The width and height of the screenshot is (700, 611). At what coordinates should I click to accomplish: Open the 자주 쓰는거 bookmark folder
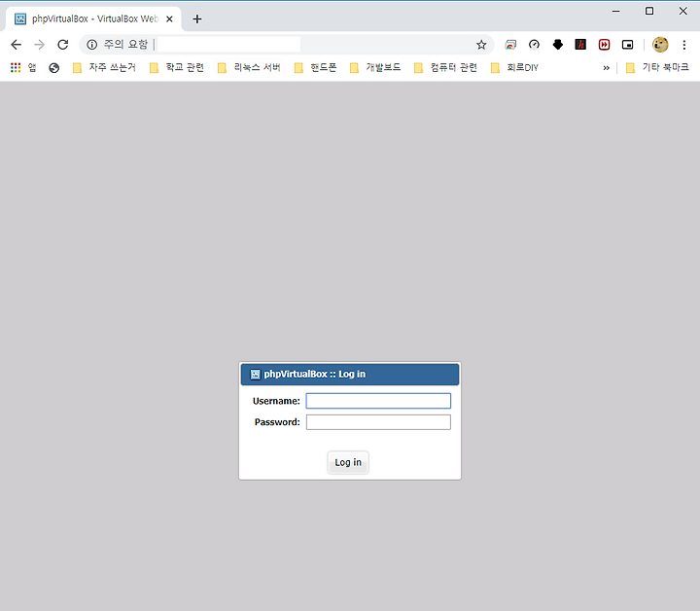pos(104,67)
